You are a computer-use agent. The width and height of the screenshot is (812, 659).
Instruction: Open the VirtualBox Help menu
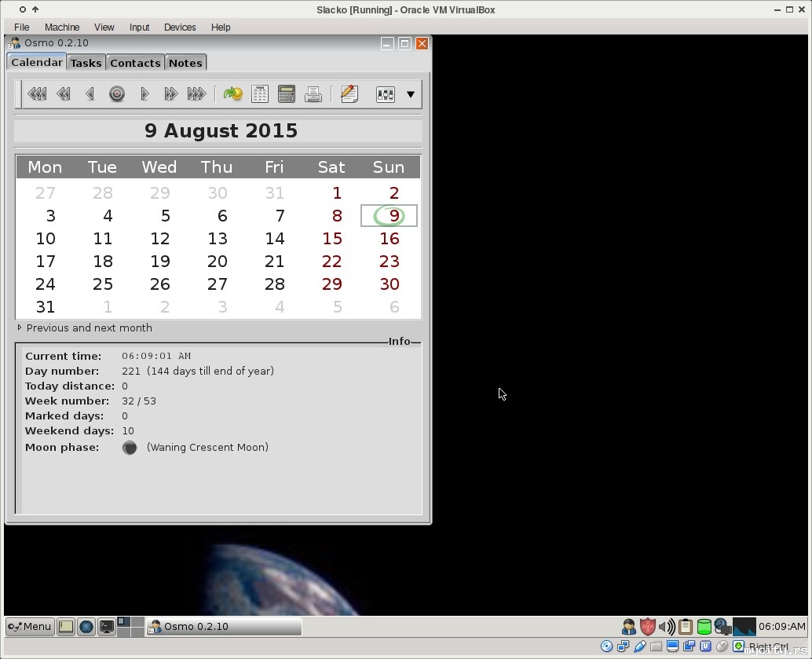coord(221,27)
